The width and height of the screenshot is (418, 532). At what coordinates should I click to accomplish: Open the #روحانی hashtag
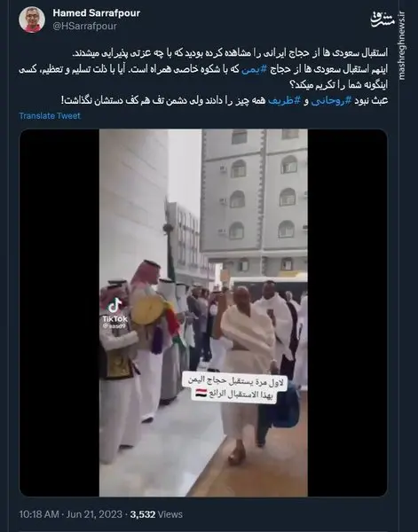(331, 101)
